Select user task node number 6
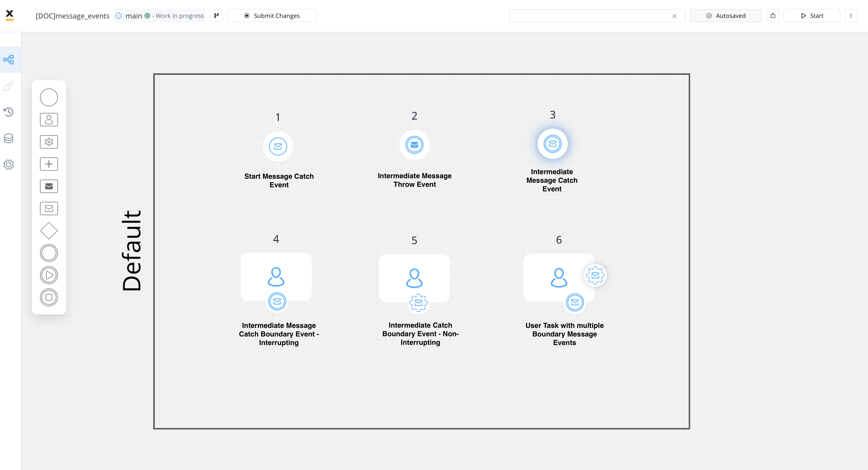Image resolution: width=868 pixels, height=470 pixels. pyautogui.click(x=559, y=277)
